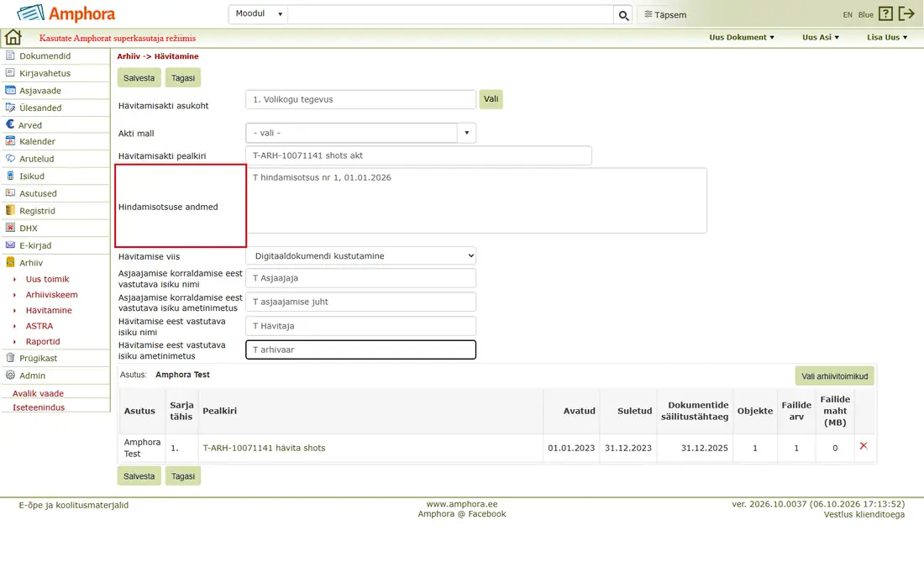Screen dimensions: 924x578
Task: Go to the home page icon
Action: (13, 38)
